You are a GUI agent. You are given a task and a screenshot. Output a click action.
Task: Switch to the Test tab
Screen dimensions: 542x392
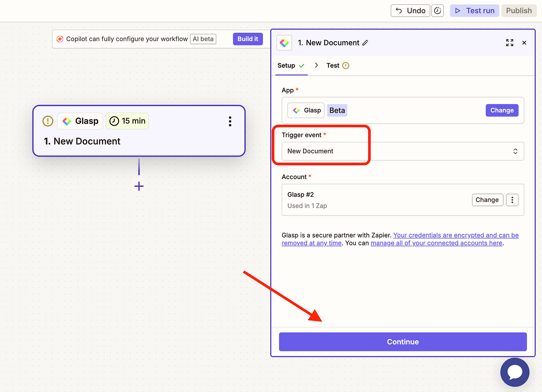(x=338, y=66)
